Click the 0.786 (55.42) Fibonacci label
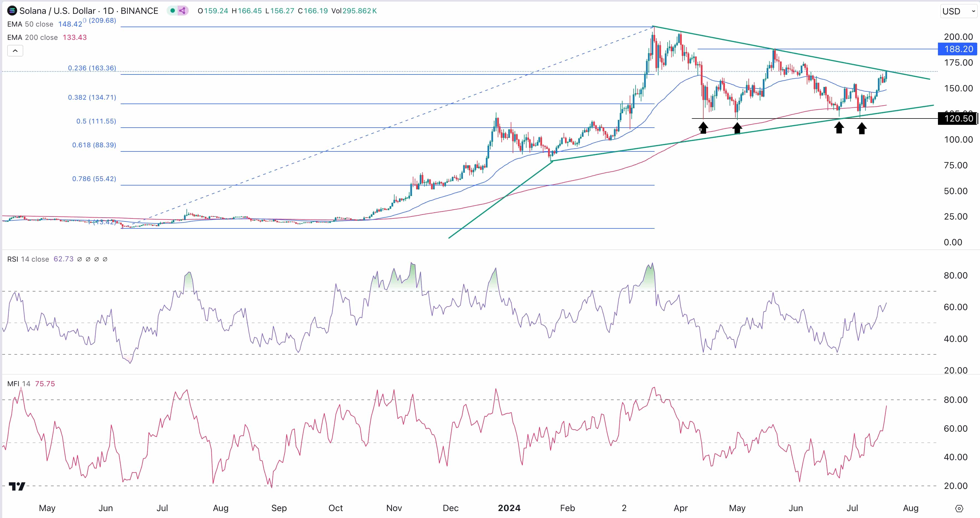The width and height of the screenshot is (980, 518). [94, 179]
